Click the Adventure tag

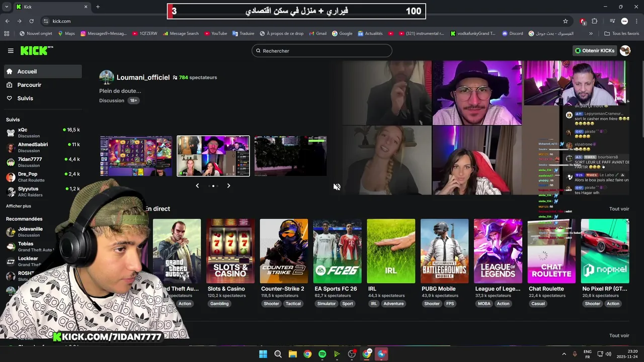coord(393,304)
